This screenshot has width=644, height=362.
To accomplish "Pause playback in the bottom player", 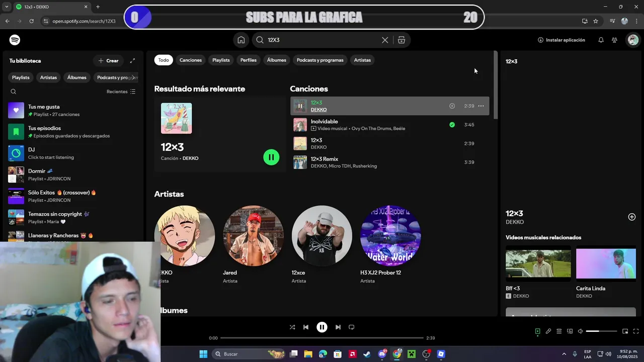I will (x=322, y=327).
